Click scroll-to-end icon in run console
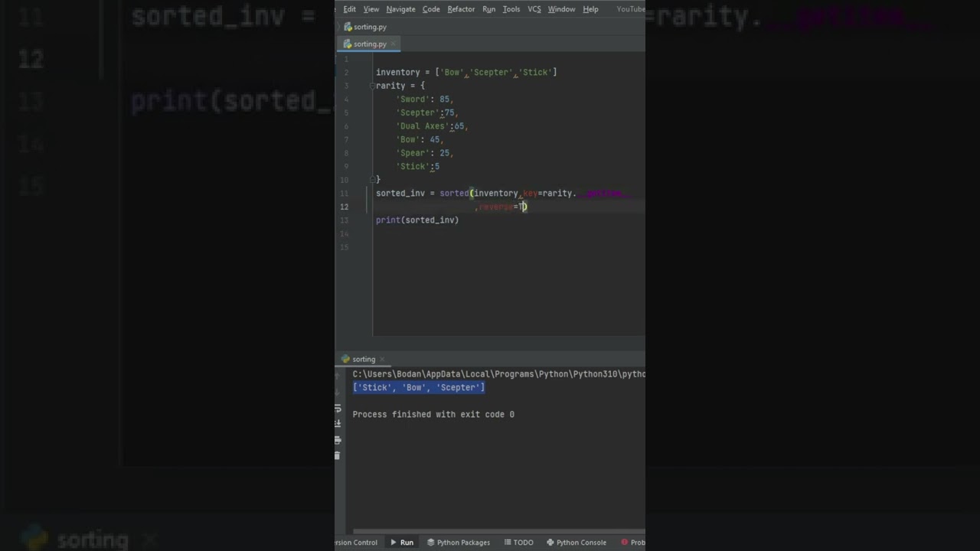 coord(338,424)
